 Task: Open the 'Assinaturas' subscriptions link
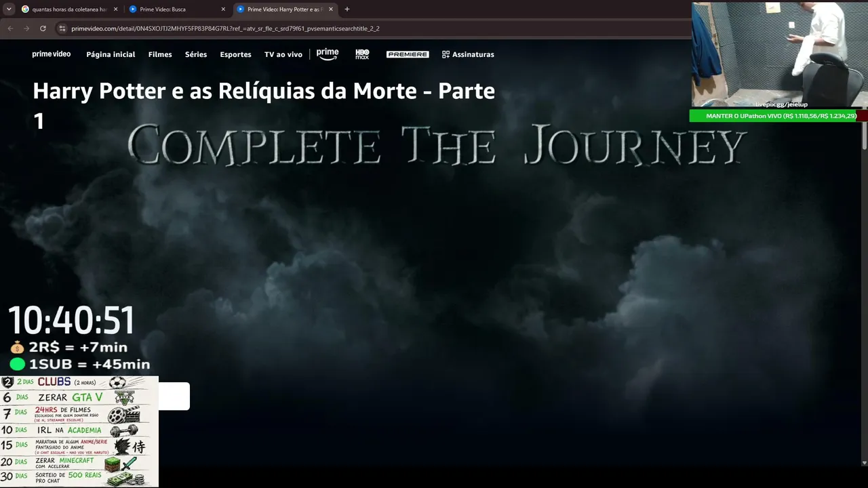[x=468, y=54]
